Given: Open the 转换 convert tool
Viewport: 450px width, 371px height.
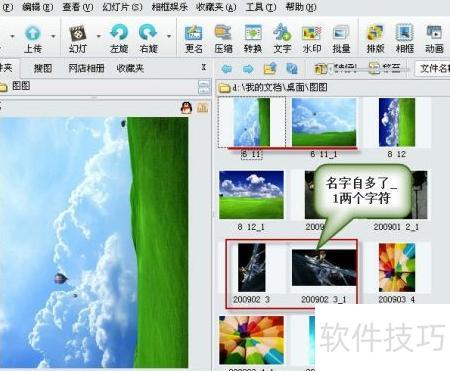Looking at the screenshot, I should click(253, 39).
